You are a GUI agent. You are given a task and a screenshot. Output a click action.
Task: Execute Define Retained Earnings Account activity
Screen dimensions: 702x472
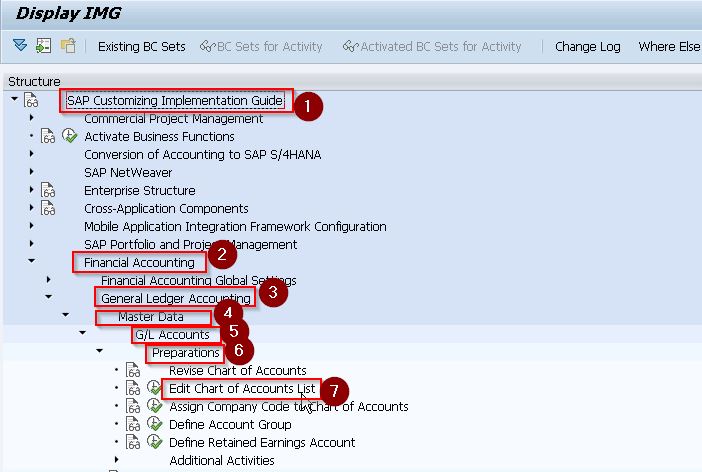pyautogui.click(x=154, y=442)
